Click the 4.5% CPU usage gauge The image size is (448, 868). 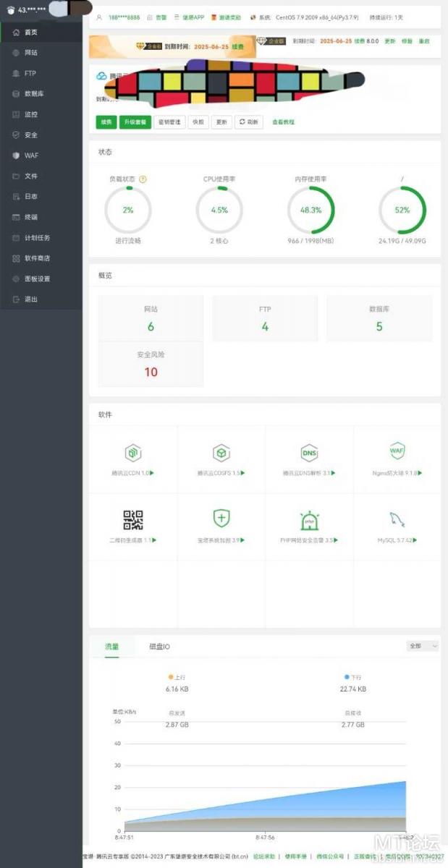click(219, 210)
